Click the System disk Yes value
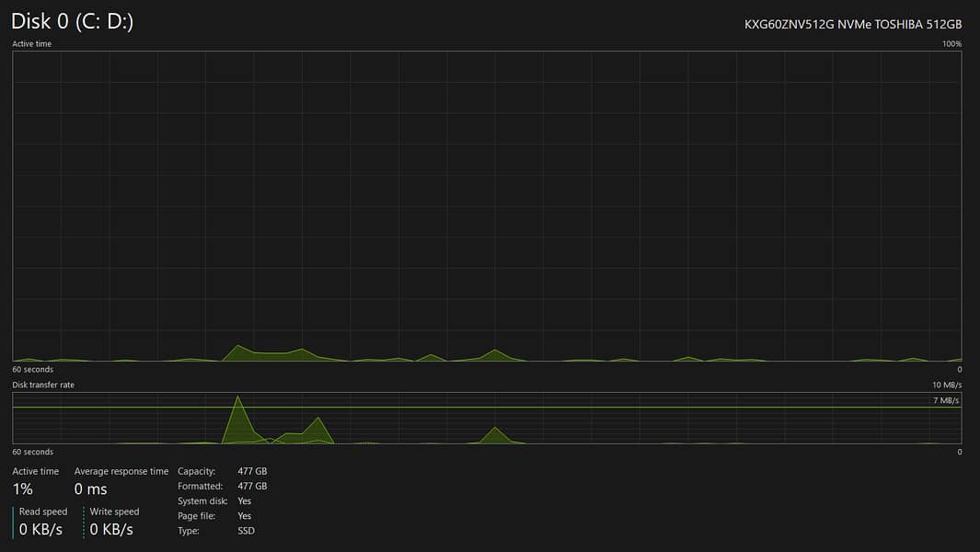 [x=245, y=501]
